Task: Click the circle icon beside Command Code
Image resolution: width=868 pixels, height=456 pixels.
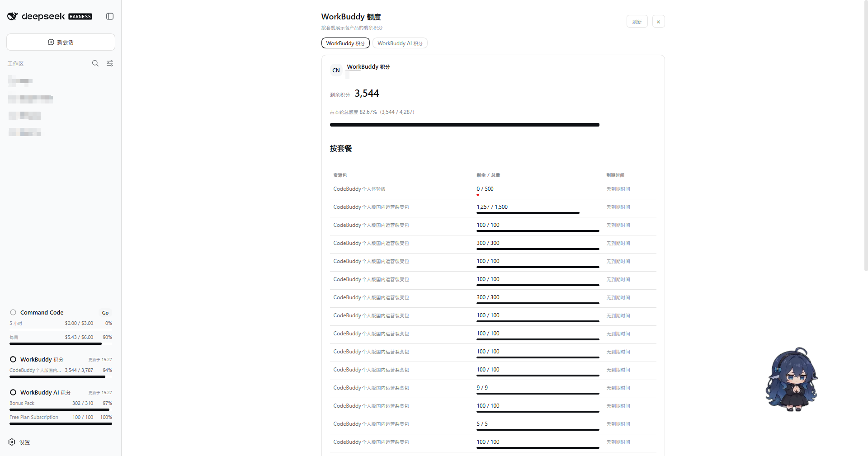Action: pyautogui.click(x=13, y=312)
